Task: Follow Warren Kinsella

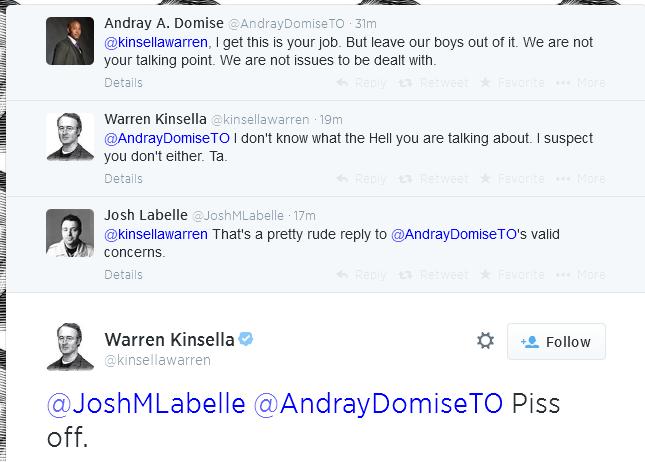Action: click(x=556, y=342)
